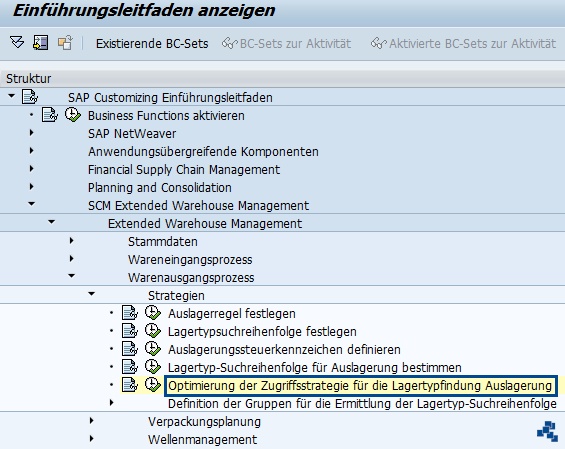Collapse the Strategien node
Image resolution: width=565 pixels, height=449 pixels.
click(92, 294)
